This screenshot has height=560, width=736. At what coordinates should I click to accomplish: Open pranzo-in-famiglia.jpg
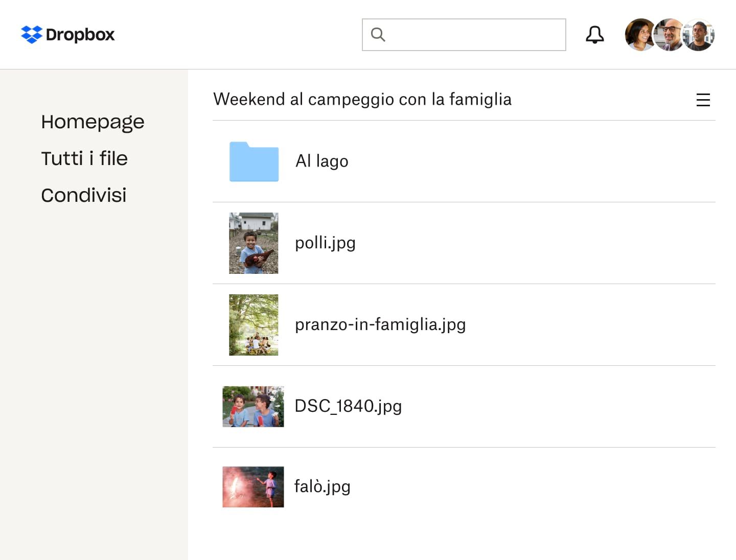click(x=380, y=324)
